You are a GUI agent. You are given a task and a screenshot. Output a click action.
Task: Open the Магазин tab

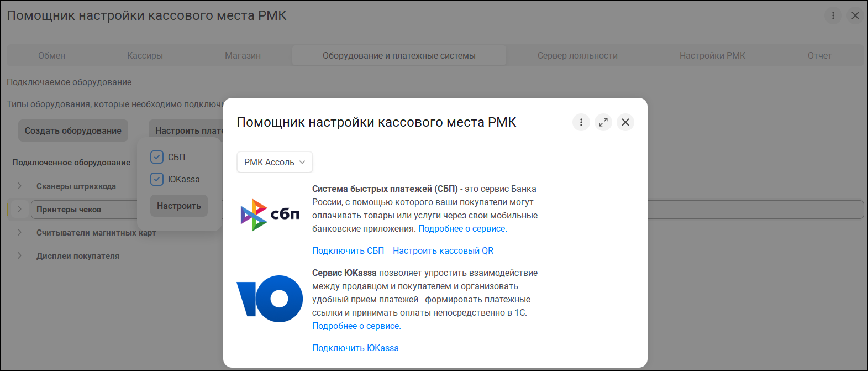(x=243, y=55)
